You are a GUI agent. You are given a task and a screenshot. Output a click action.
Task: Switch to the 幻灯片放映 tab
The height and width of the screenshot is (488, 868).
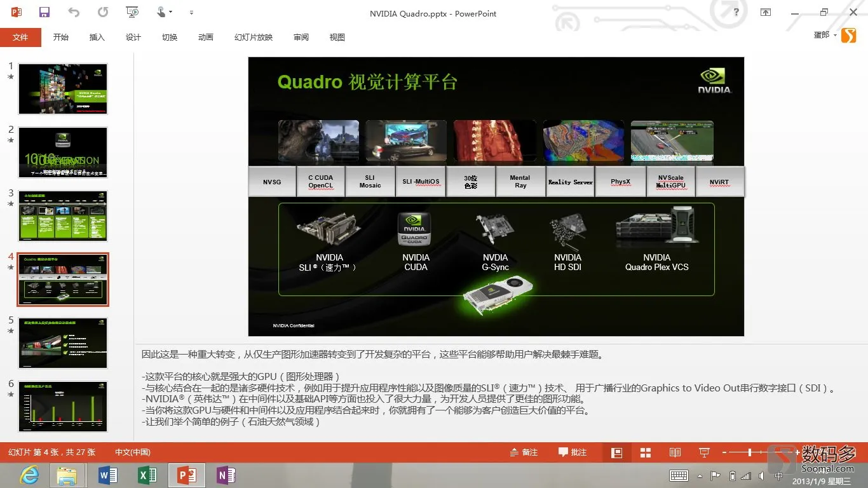(254, 37)
